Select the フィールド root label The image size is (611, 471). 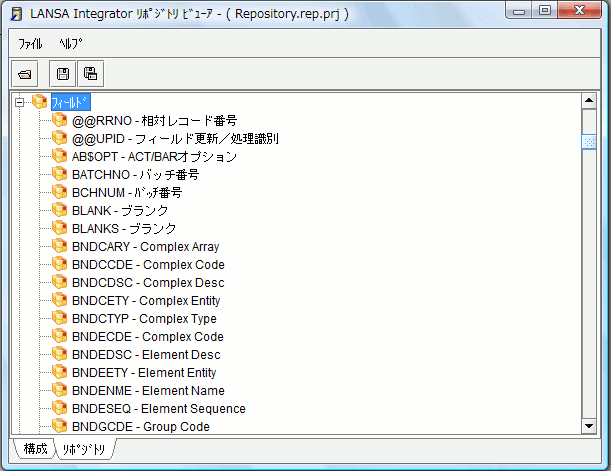[71, 102]
